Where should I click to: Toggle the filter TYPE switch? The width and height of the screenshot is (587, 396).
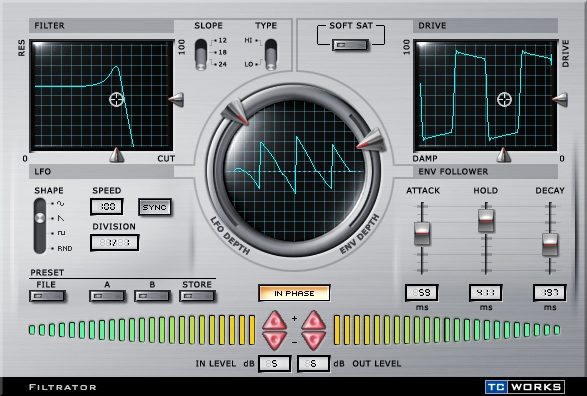pos(271,54)
